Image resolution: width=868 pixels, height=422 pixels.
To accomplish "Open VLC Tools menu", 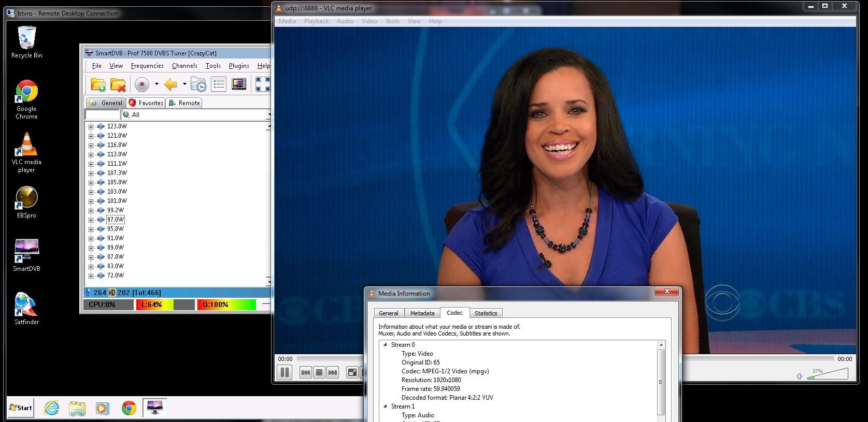I will tap(392, 21).
